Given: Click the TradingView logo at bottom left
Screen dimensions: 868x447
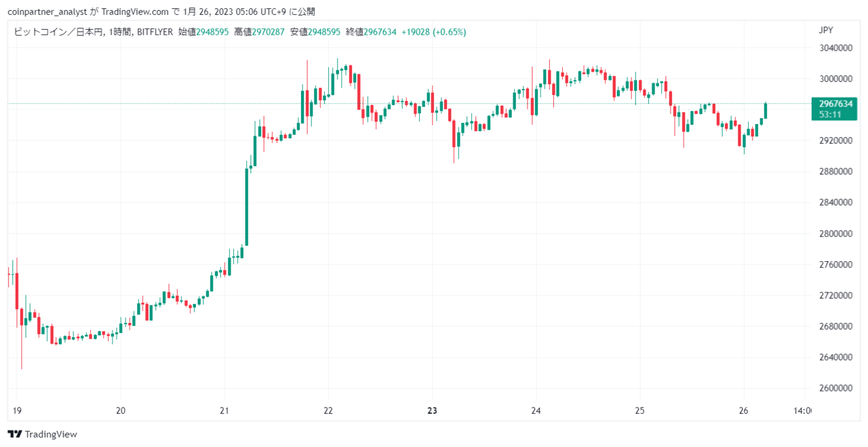Looking at the screenshot, I should tap(42, 434).
